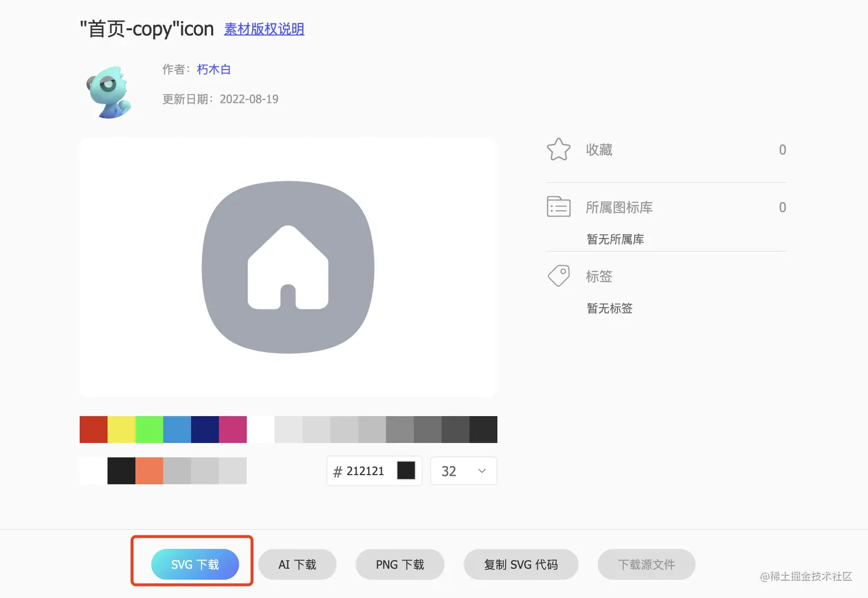Select the green color swatch
868x598 pixels.
149,429
